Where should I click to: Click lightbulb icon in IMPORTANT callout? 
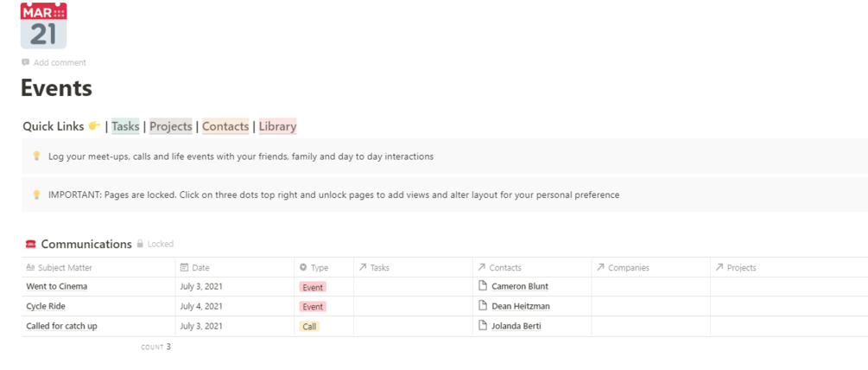[x=36, y=195]
